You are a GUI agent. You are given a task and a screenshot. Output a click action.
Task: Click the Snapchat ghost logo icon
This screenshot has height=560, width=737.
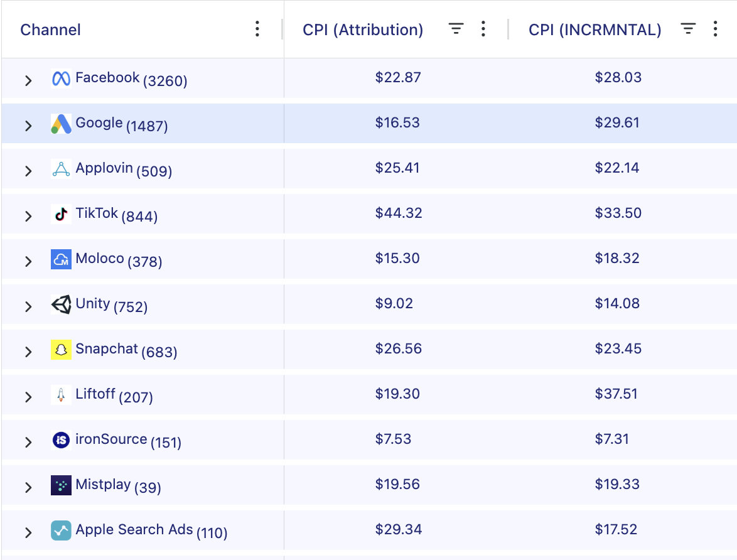(x=61, y=349)
